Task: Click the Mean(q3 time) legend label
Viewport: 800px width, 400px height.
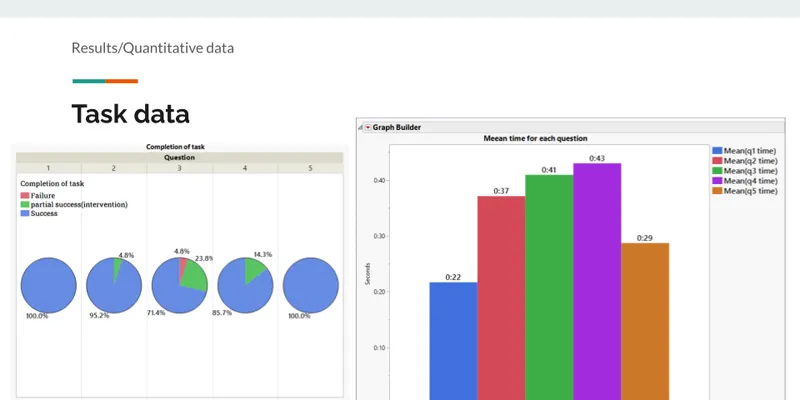Action: (751, 171)
